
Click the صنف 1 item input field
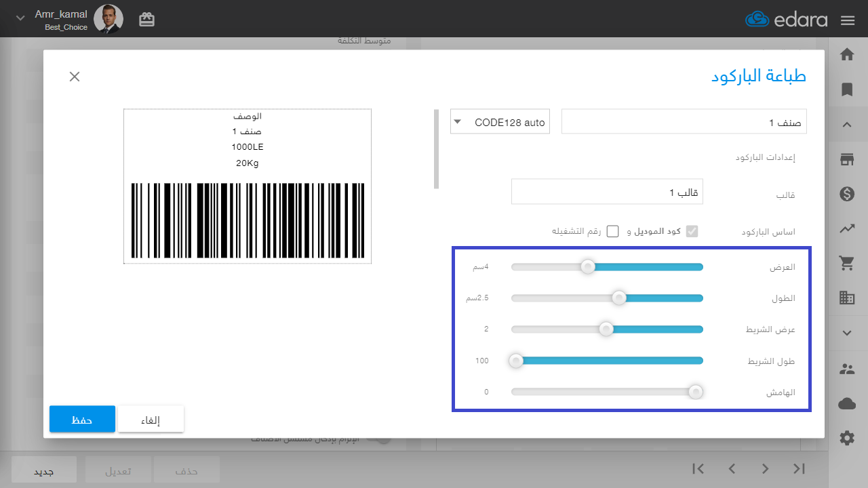click(x=684, y=122)
